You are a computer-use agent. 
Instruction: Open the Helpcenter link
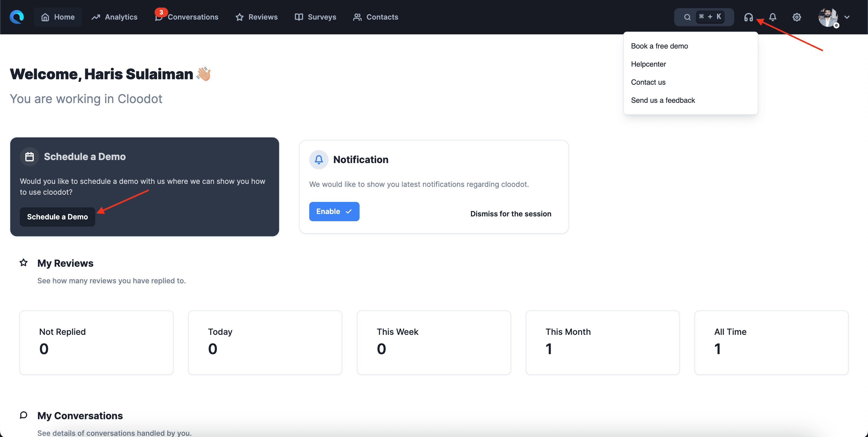[x=648, y=64]
